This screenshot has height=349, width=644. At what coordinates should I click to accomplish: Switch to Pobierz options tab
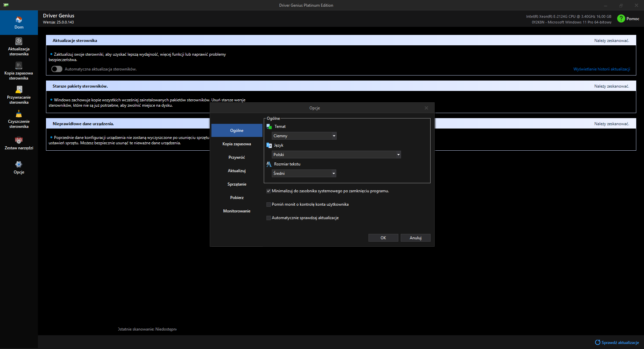237,198
